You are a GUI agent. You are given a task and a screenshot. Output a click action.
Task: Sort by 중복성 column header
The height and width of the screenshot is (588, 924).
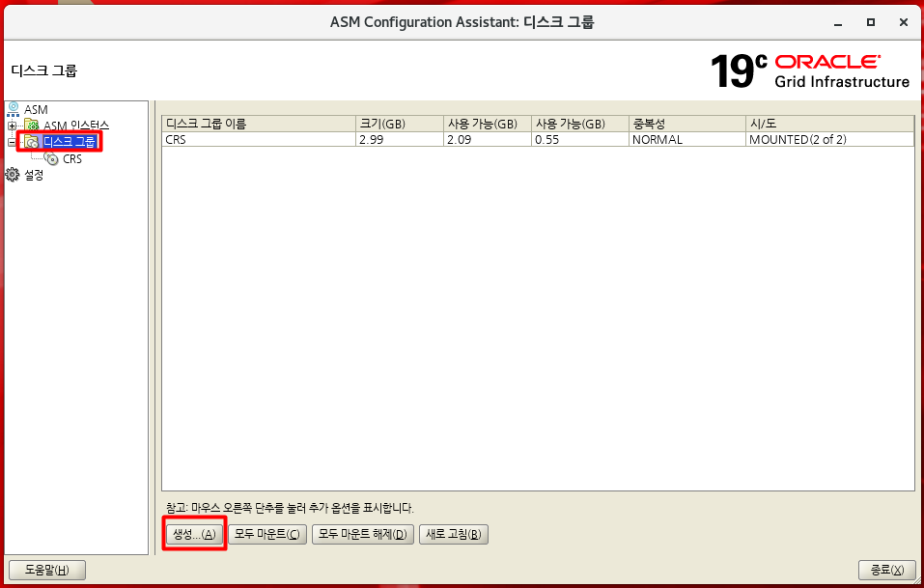pos(687,124)
